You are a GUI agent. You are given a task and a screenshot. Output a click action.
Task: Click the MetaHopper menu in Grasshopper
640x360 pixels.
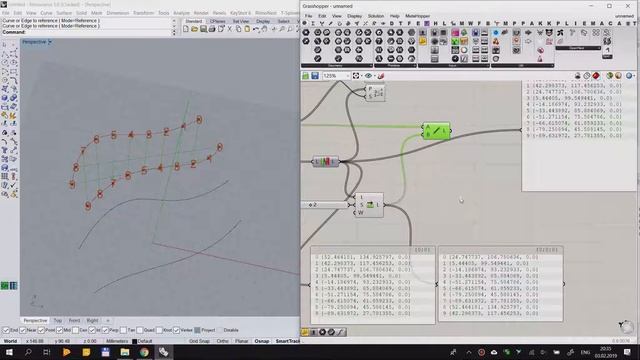(418, 16)
